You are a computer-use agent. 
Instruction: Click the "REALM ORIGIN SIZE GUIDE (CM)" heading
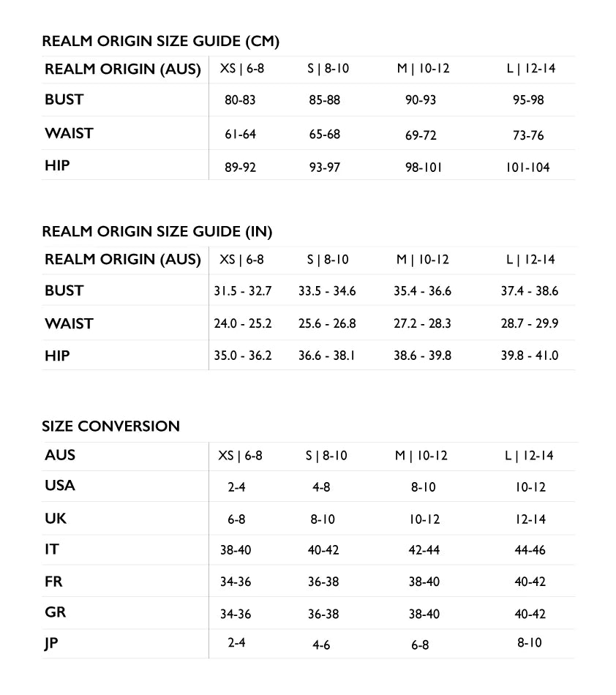161,42
